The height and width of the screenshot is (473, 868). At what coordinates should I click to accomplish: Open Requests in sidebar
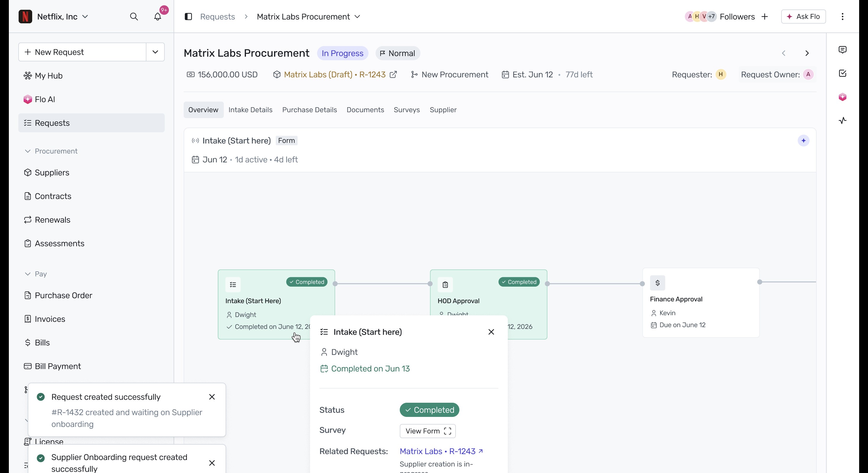click(91, 123)
